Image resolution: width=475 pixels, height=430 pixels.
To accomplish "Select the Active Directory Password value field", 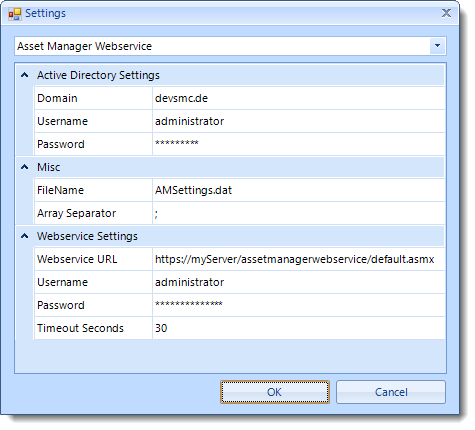I will (x=299, y=144).
